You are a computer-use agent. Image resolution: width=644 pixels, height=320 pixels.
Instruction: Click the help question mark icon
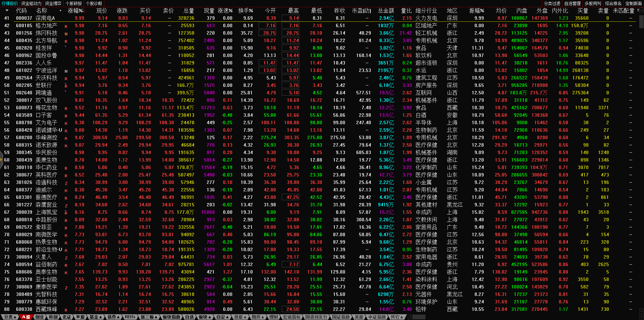coord(638,11)
